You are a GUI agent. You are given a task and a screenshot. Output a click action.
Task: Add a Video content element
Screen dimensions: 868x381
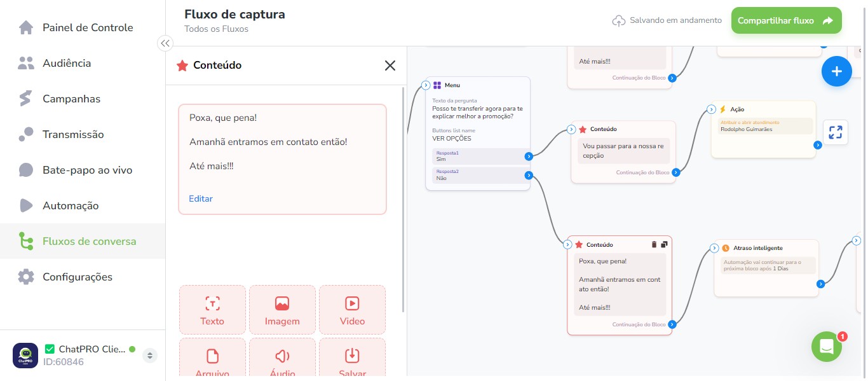352,310
